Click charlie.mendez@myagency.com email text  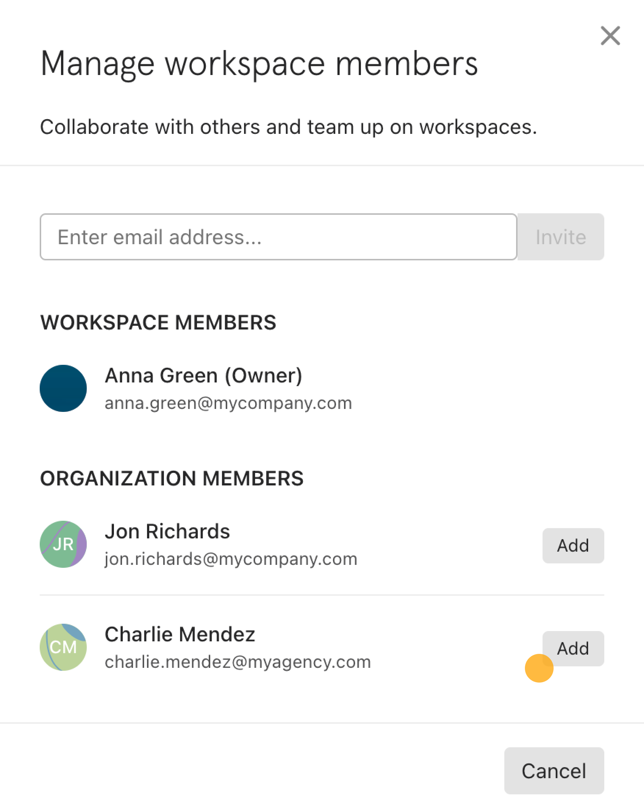238,662
